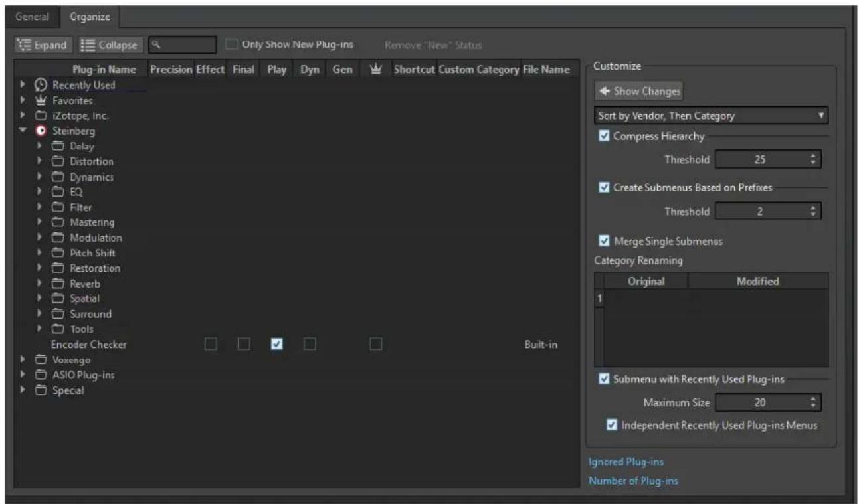Viewport: 859px width, 504px height.
Task: Click the search magnifier icon in filter field
Action: click(155, 44)
